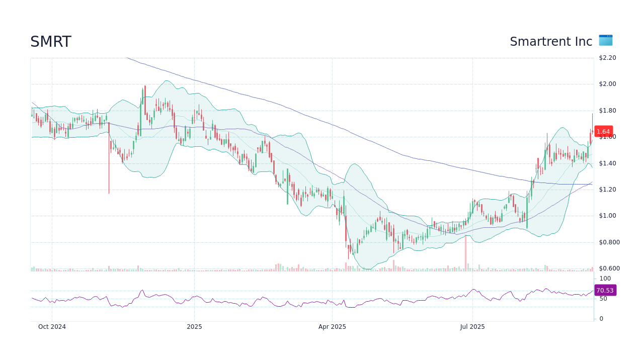Expand the Apr 2025 axis label

click(x=332, y=327)
